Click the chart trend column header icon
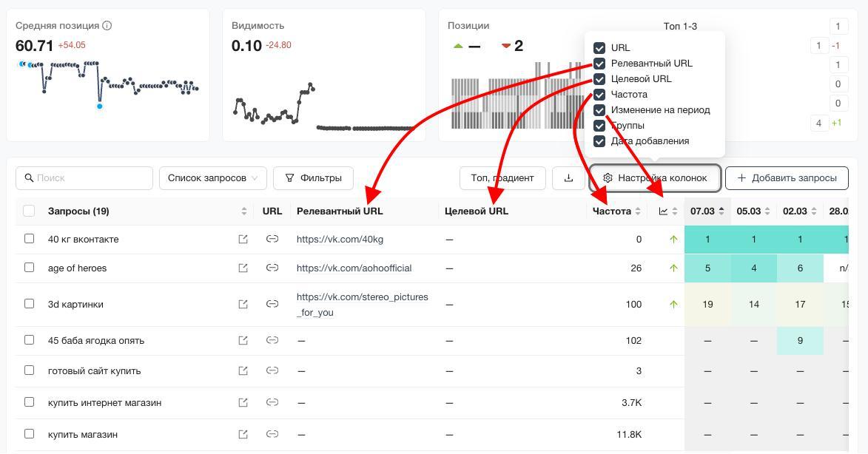This screenshot has width=868, height=454. [663, 211]
